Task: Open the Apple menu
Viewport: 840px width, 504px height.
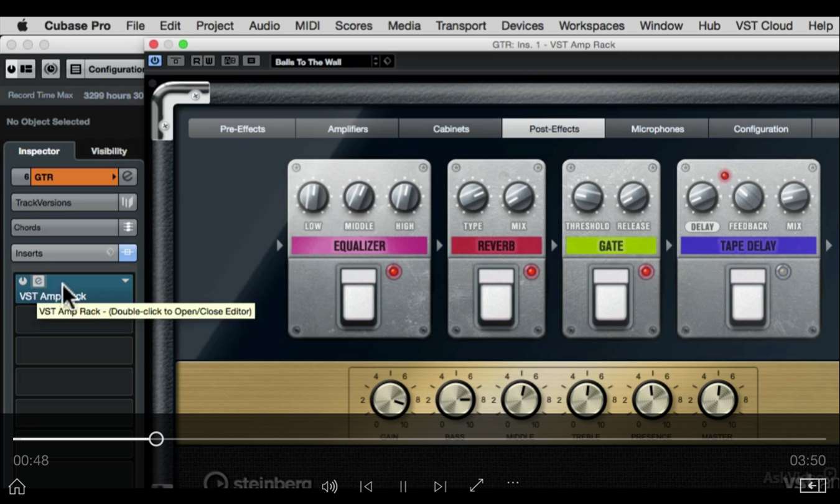Action: [x=22, y=26]
